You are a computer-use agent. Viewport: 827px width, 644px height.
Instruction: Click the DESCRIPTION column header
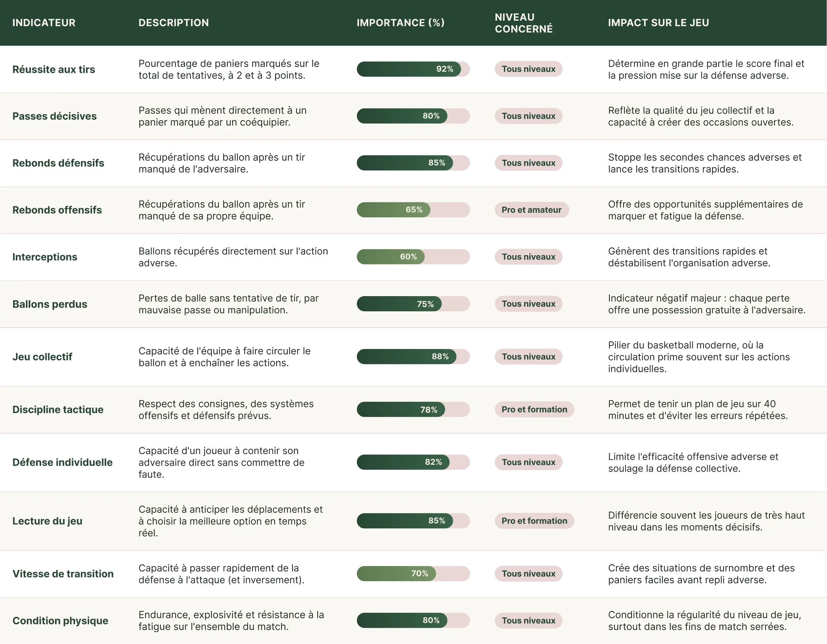(x=174, y=23)
